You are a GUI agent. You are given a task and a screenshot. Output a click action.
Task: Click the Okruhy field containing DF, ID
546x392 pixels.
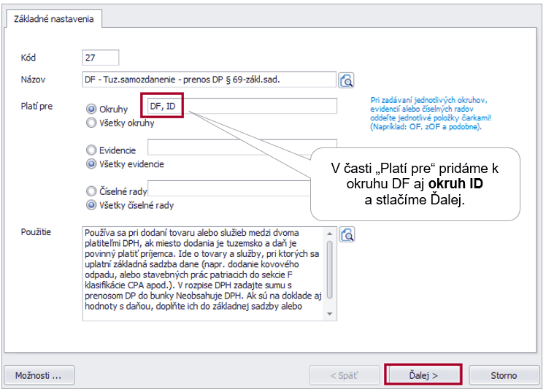click(241, 107)
